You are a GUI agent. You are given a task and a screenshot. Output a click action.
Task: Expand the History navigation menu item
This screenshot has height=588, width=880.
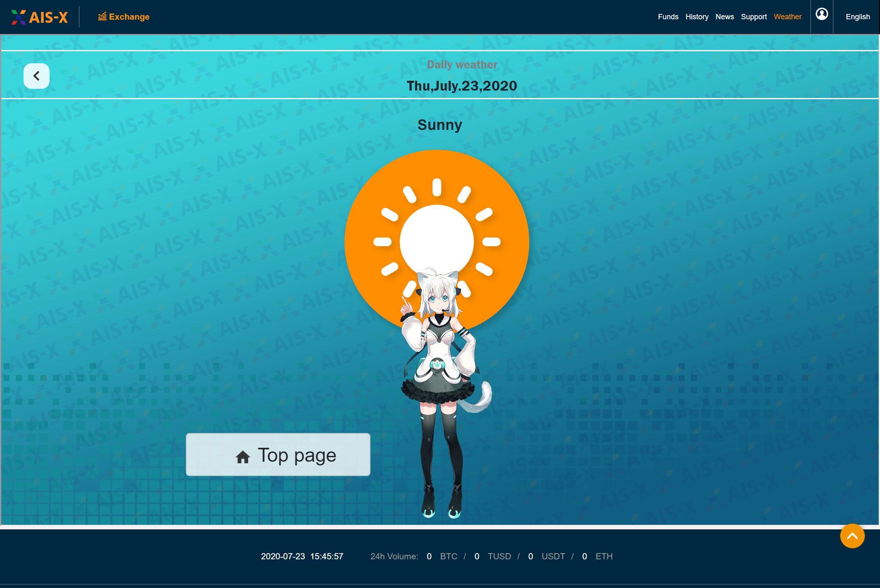tap(697, 16)
